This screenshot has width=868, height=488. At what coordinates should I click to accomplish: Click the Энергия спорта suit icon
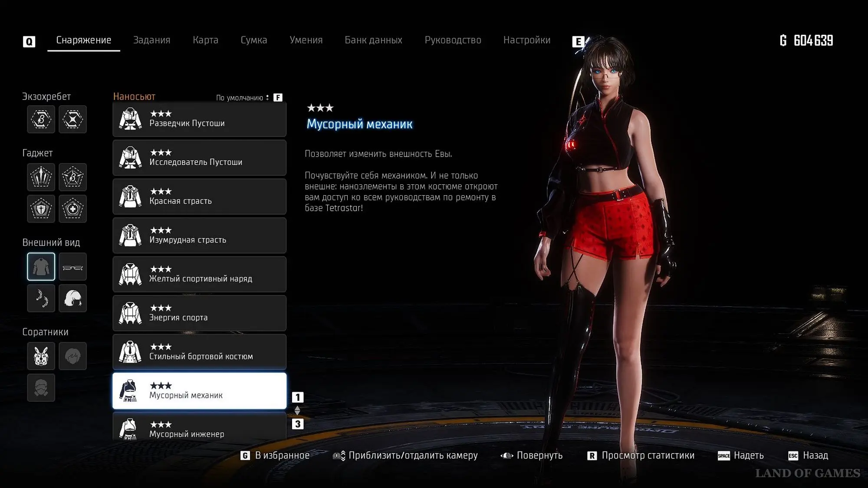tap(130, 313)
